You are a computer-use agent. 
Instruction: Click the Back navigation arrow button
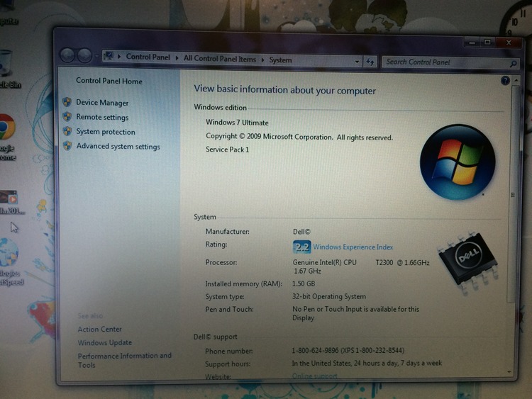[x=67, y=55]
